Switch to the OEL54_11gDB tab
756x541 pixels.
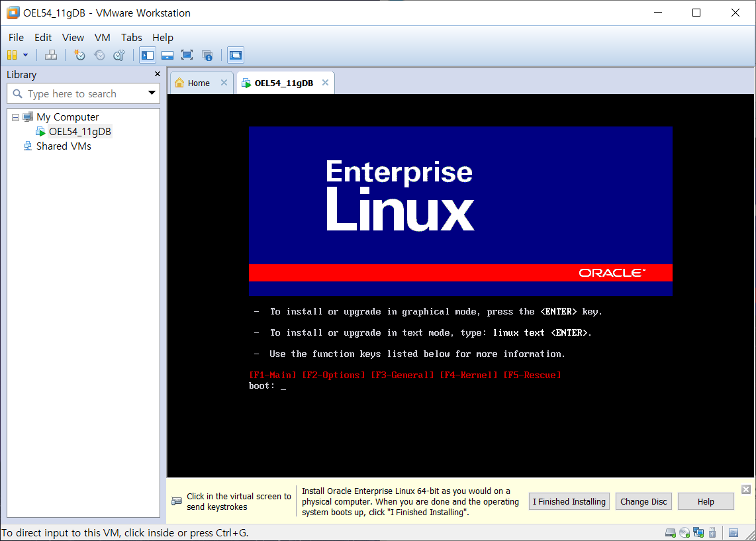[284, 83]
